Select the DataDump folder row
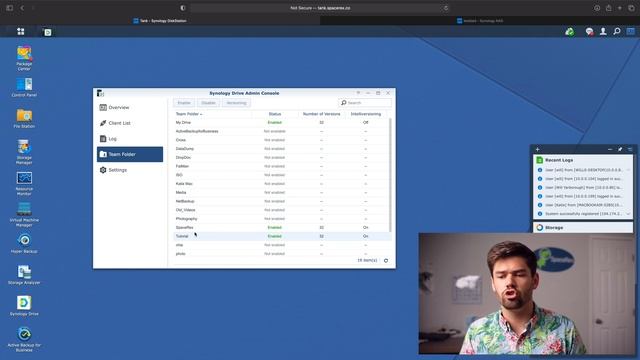 pos(281,149)
